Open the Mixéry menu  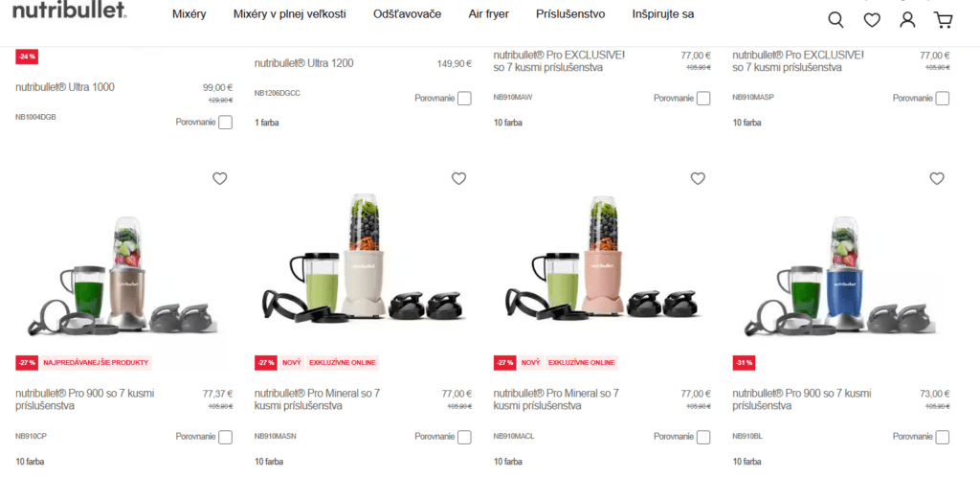coord(189,14)
